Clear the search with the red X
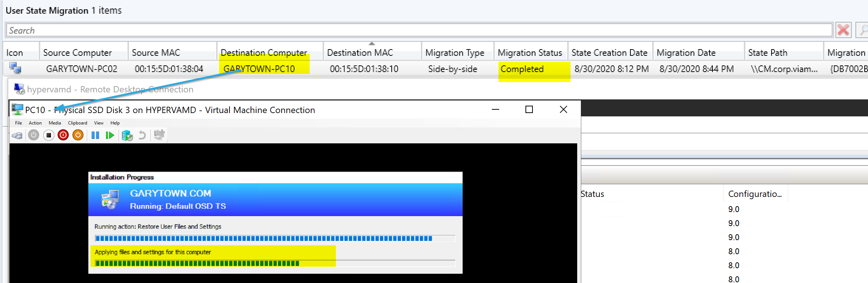 (844, 30)
